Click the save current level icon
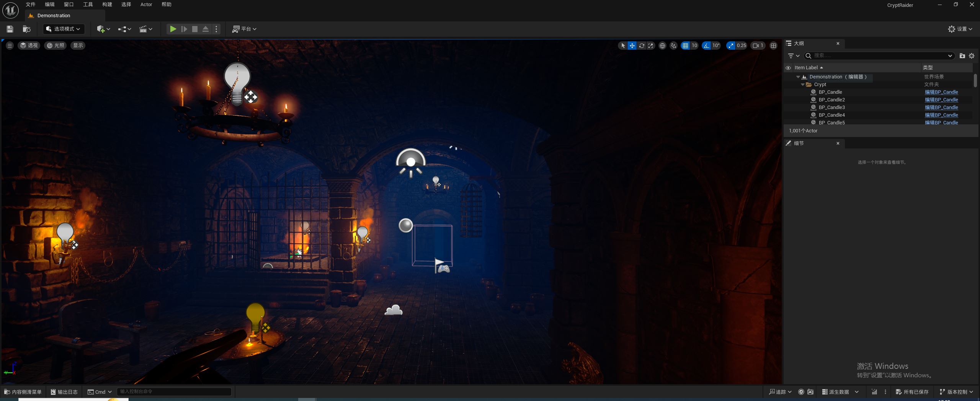This screenshot has height=401, width=980. pos(10,29)
